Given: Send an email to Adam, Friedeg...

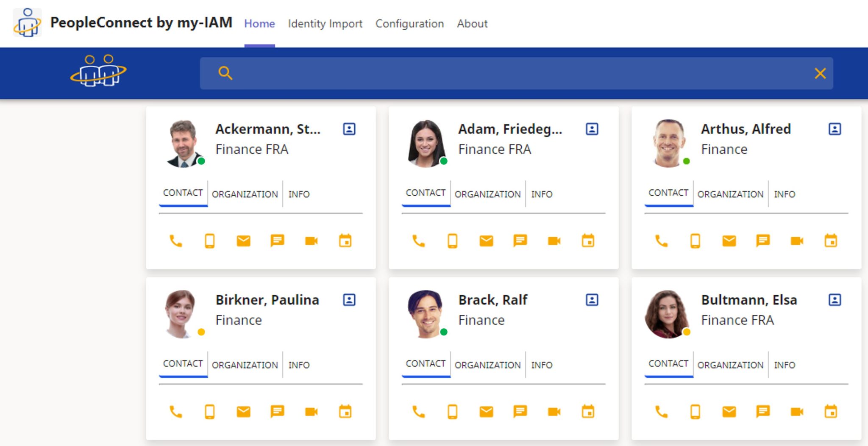Looking at the screenshot, I should point(486,240).
